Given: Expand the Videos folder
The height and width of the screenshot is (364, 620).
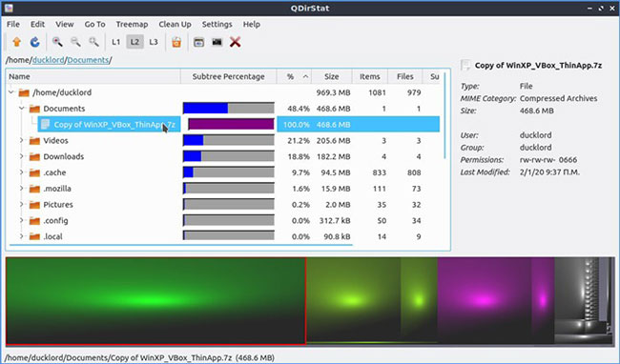Looking at the screenshot, I should click(22, 140).
